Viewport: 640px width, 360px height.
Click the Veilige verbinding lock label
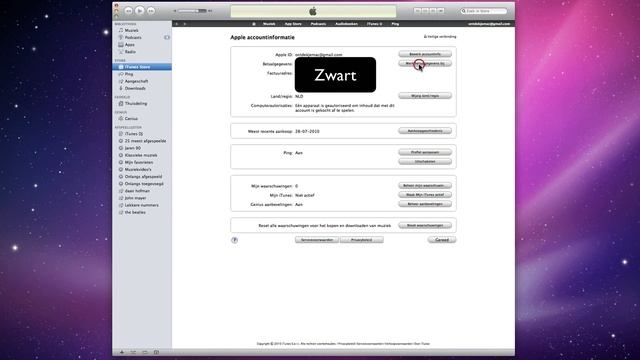click(x=440, y=37)
